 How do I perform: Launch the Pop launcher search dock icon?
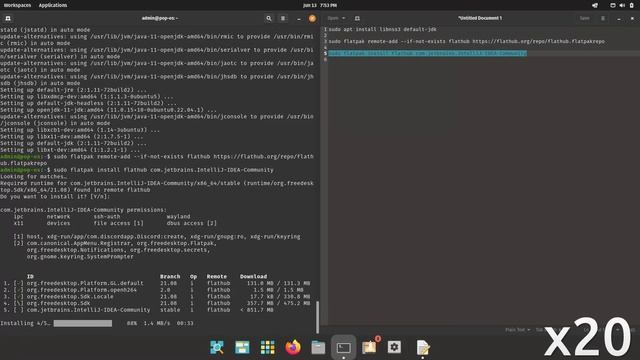(217, 347)
